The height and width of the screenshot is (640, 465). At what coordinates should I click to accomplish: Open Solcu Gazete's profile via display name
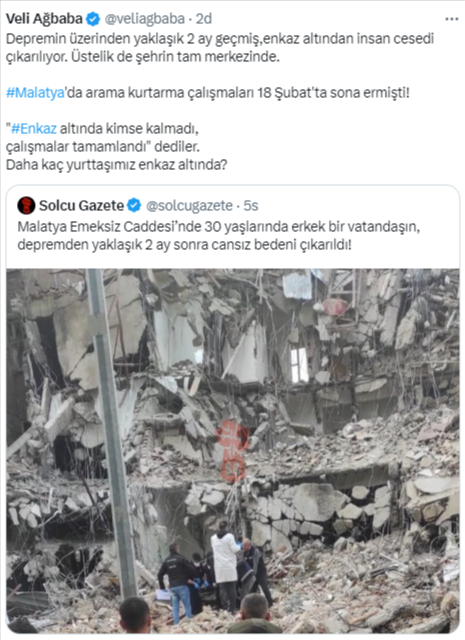[x=81, y=205]
